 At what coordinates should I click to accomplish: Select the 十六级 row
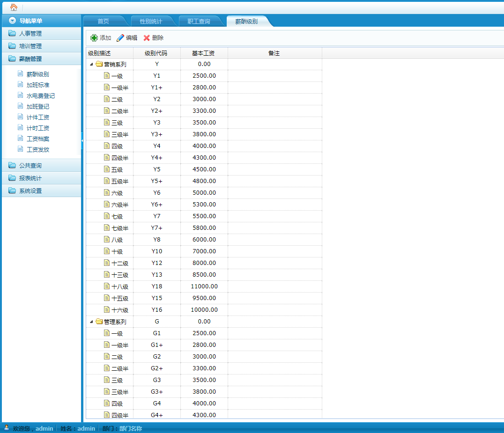(204, 309)
